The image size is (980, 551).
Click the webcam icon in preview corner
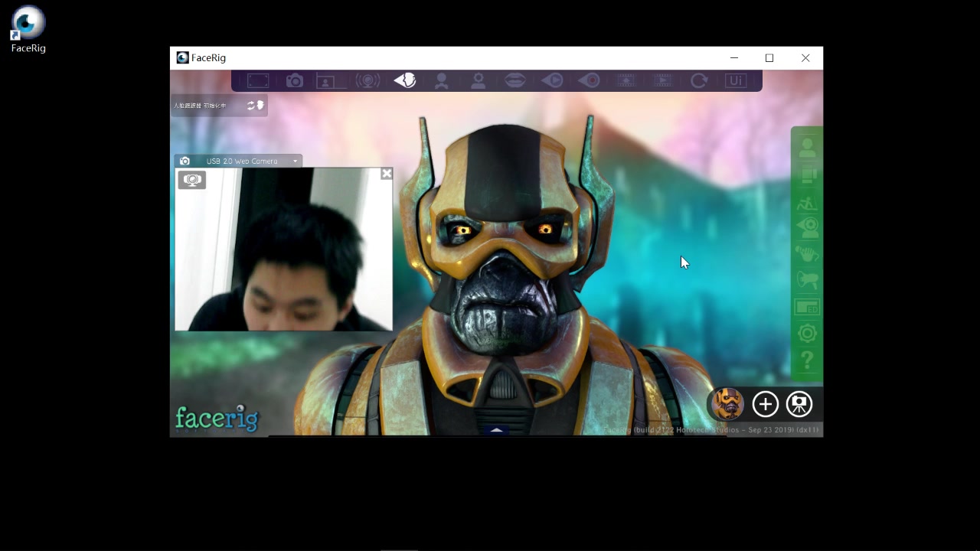click(x=192, y=180)
